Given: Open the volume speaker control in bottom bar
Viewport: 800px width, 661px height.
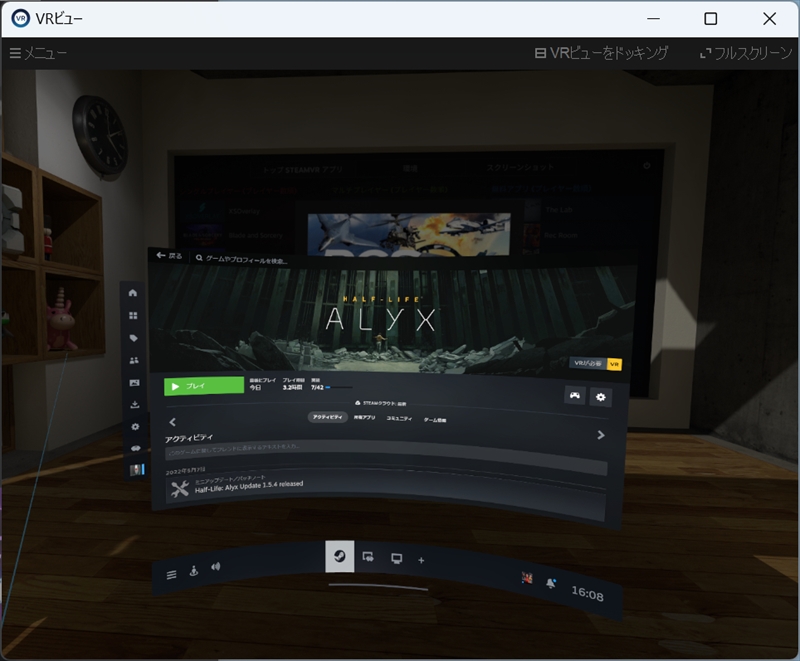Looking at the screenshot, I should tap(216, 567).
